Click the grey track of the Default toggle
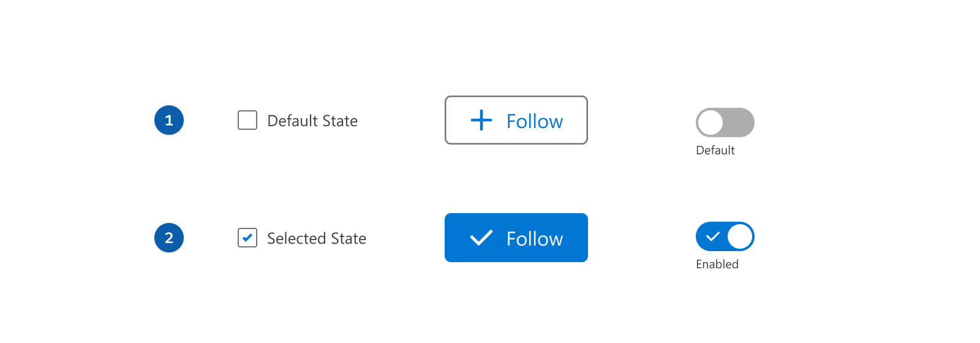980x343 pixels. [739, 123]
